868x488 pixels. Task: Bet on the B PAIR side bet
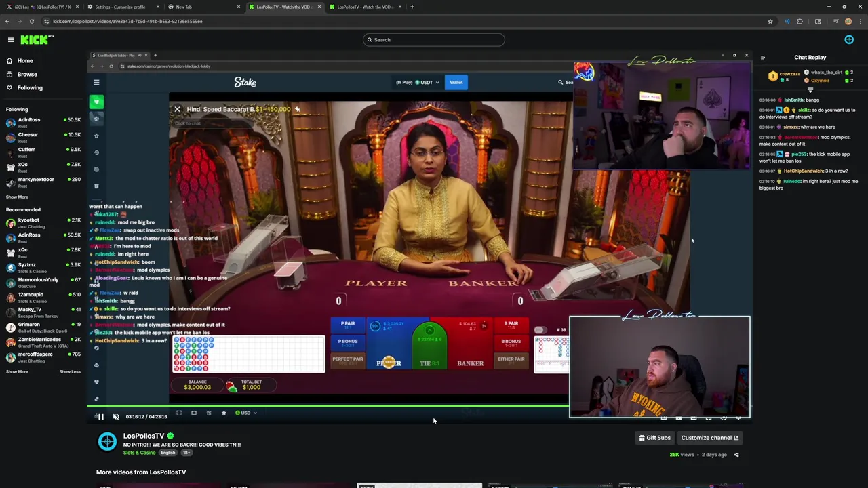(511, 326)
